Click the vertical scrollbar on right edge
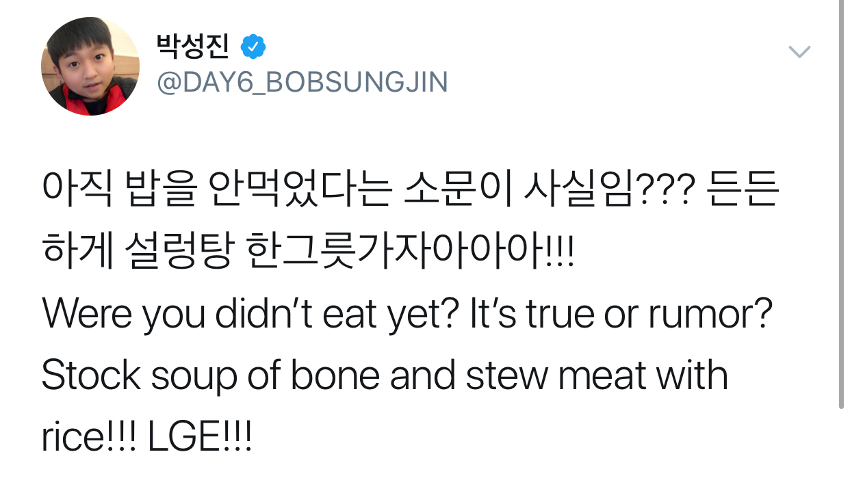 click(x=841, y=205)
